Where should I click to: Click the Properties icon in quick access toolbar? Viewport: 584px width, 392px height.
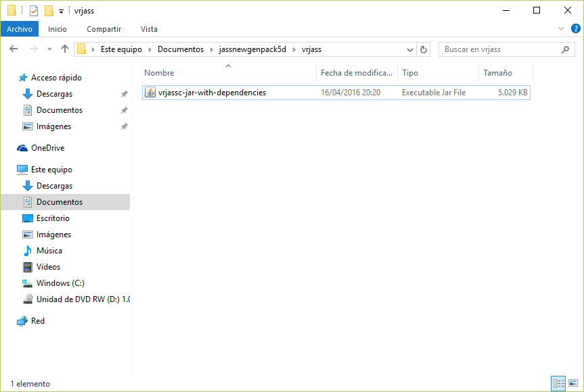point(34,11)
